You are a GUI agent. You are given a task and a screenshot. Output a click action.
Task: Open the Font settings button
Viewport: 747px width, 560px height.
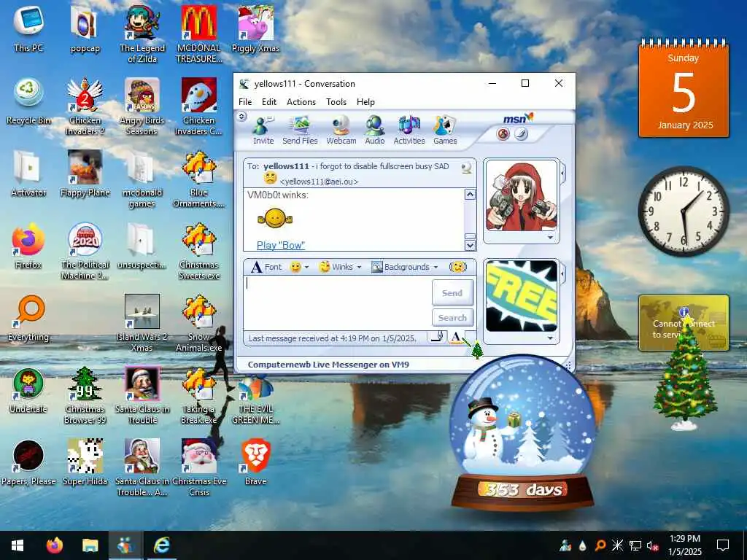pos(266,267)
